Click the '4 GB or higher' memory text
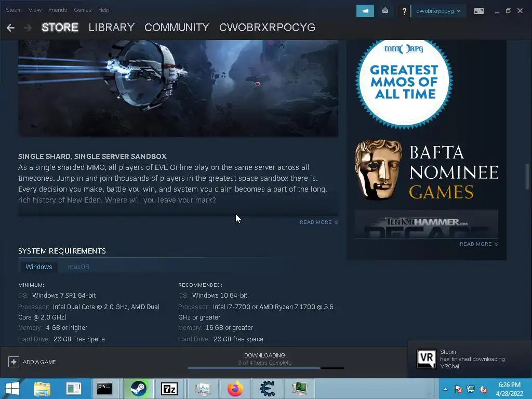Screen dimensions: 532x399 point(66,328)
